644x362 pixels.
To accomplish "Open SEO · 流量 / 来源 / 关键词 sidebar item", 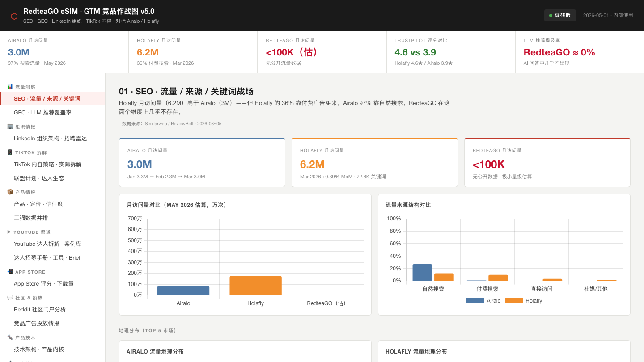I will click(x=53, y=99).
